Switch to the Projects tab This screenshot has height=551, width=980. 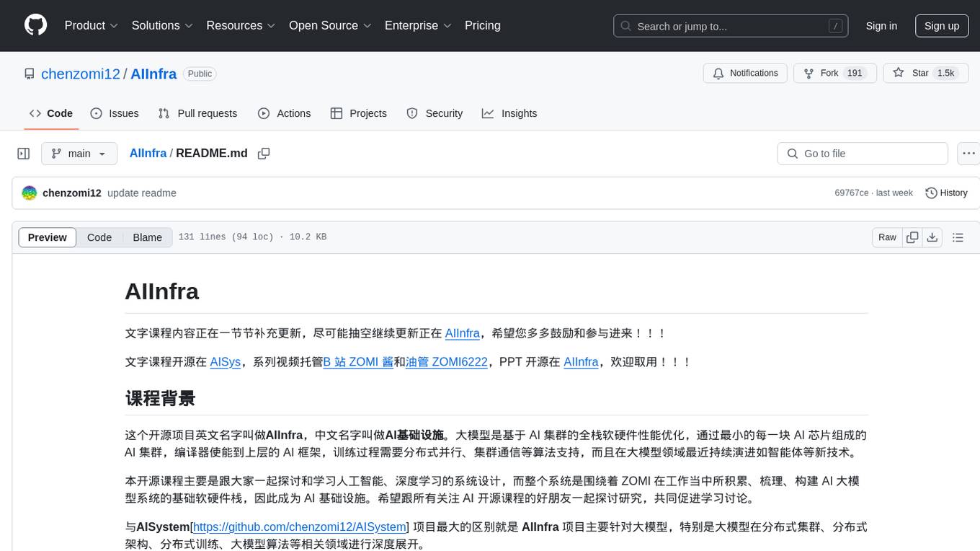[358, 113]
